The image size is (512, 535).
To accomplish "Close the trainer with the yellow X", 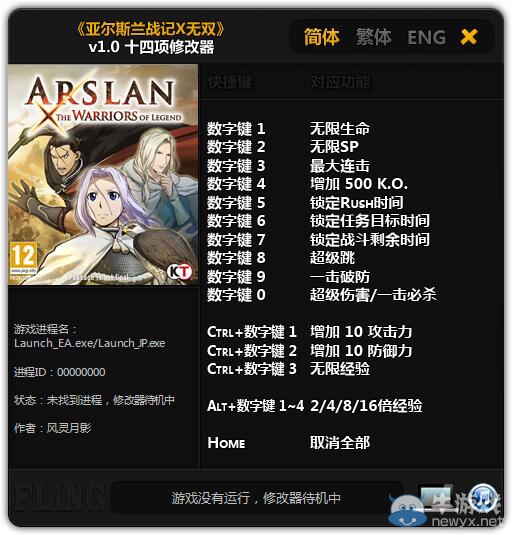I will click(469, 37).
